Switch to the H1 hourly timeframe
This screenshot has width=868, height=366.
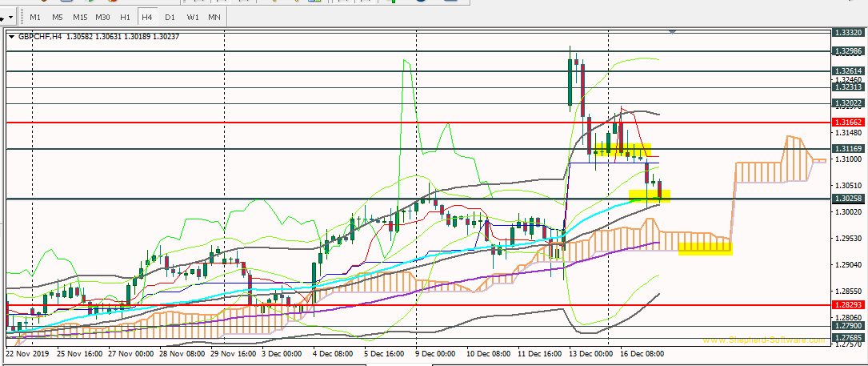[125, 17]
